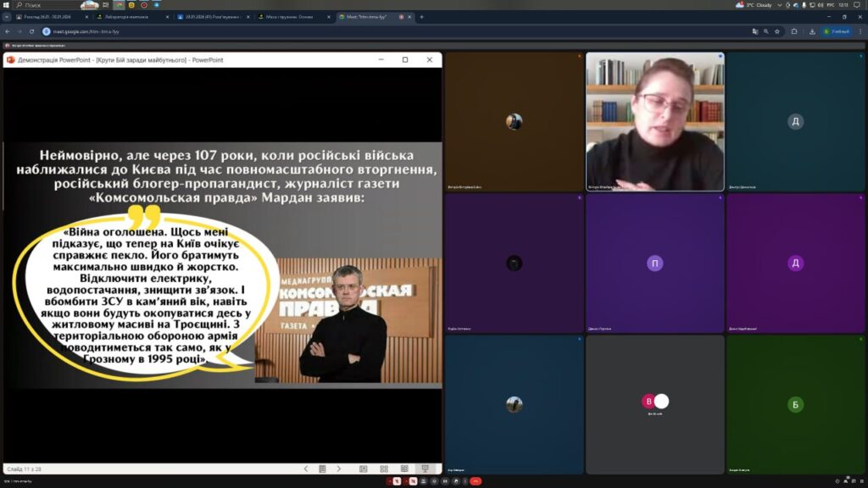Viewport: 868px width, 488px height.
Task: Switch PowerPoint to Reading view
Action: [x=403, y=469]
